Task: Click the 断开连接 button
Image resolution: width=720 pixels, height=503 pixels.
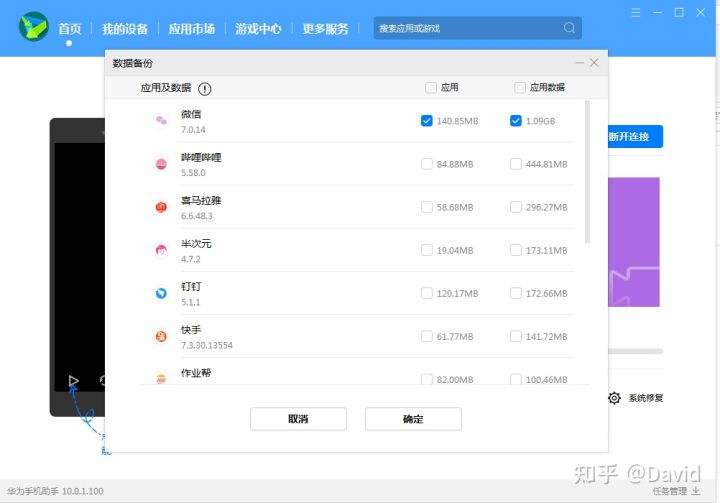Action: (x=635, y=136)
